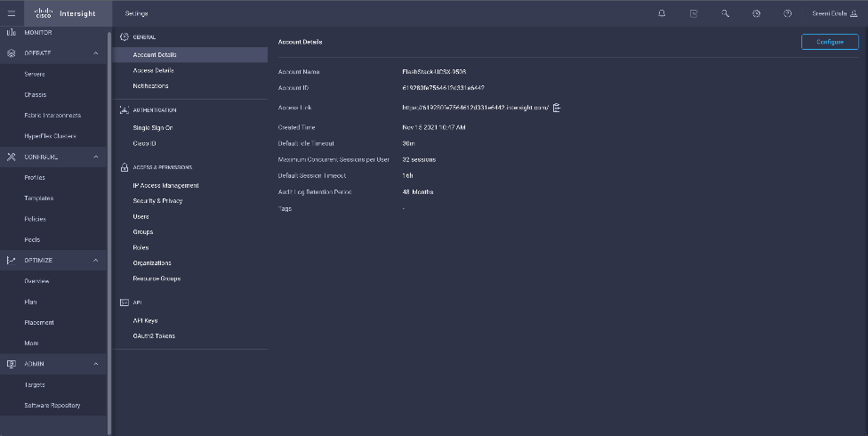868x436 pixels.
Task: Click the Configure tools icon
Action: (11, 157)
